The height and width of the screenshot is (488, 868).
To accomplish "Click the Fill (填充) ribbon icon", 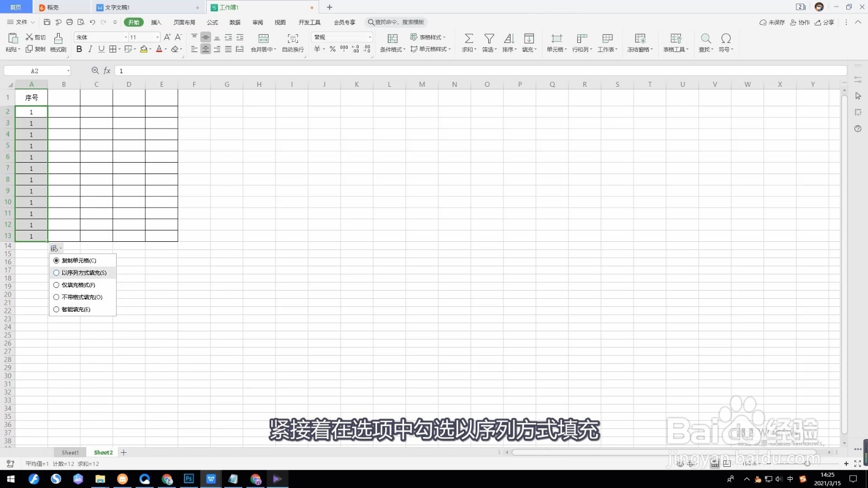I will tap(529, 38).
